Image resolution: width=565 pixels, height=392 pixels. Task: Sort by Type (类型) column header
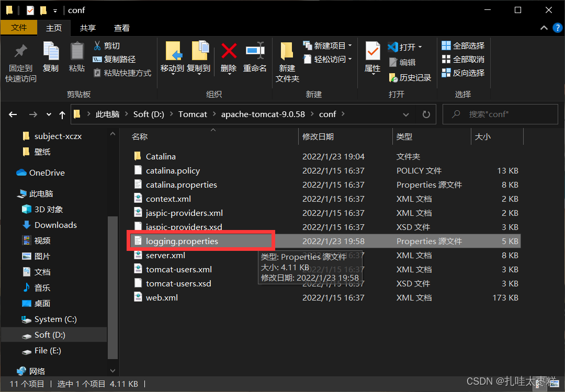pyautogui.click(x=432, y=137)
